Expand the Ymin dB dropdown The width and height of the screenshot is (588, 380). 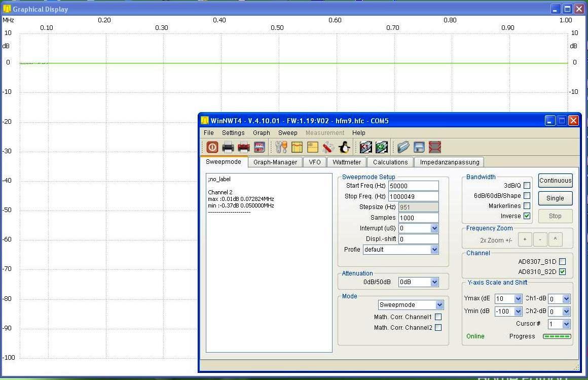tap(518, 312)
